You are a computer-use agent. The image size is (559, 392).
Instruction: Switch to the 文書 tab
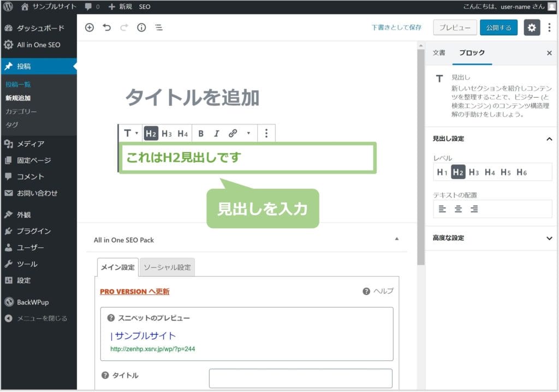tap(439, 53)
